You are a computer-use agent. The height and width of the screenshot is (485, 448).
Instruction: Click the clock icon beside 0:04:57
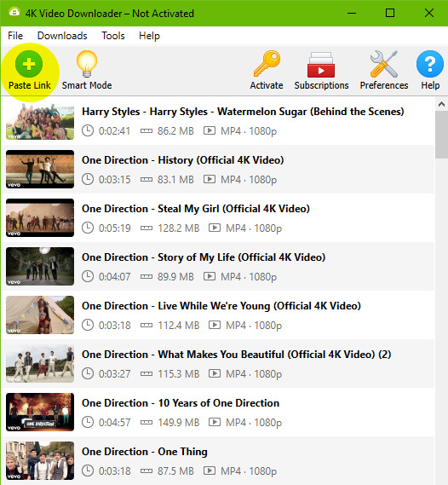tap(88, 422)
